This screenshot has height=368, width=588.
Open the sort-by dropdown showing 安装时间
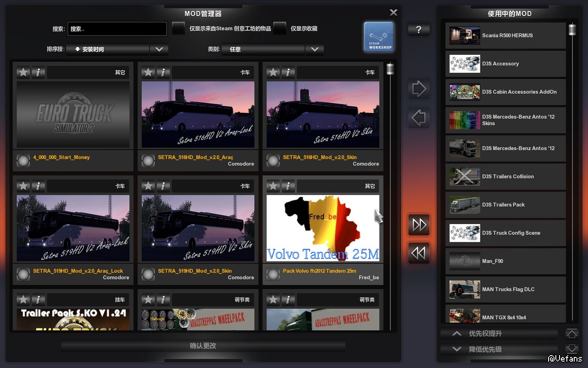[107, 49]
